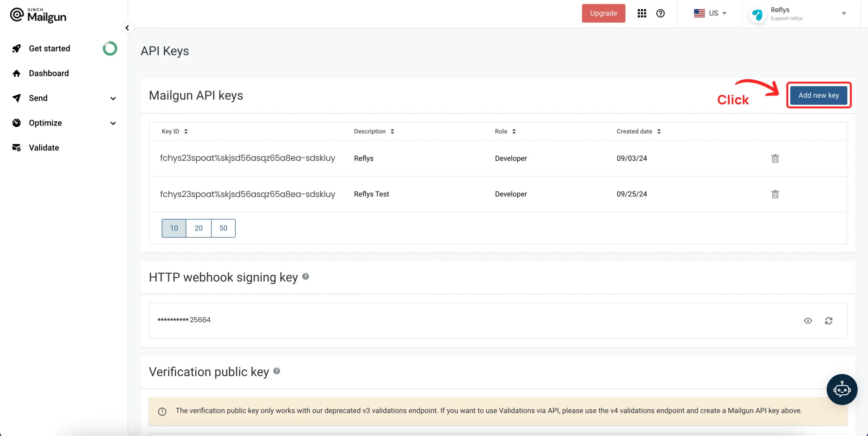Click the Reflys description cell
The image size is (868, 436).
pos(363,158)
